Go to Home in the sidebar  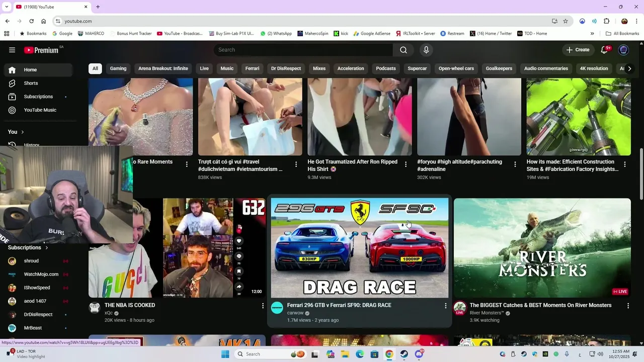tap(38, 70)
